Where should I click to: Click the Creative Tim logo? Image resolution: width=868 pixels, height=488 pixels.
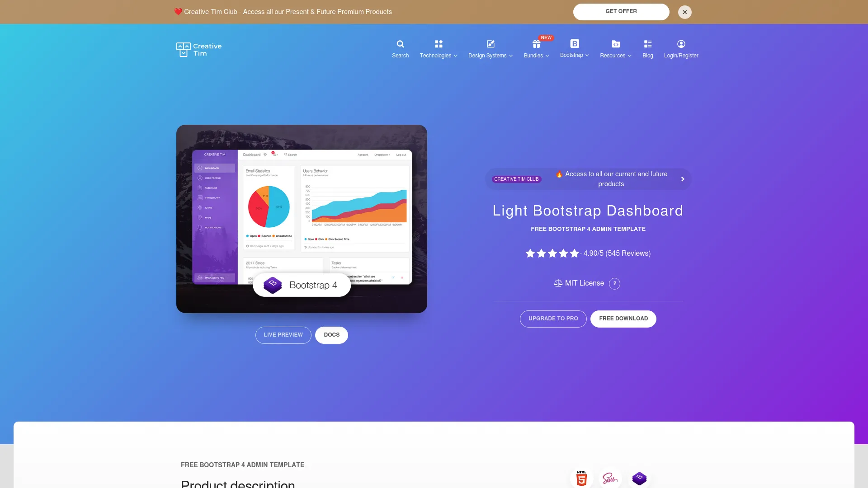click(x=199, y=49)
